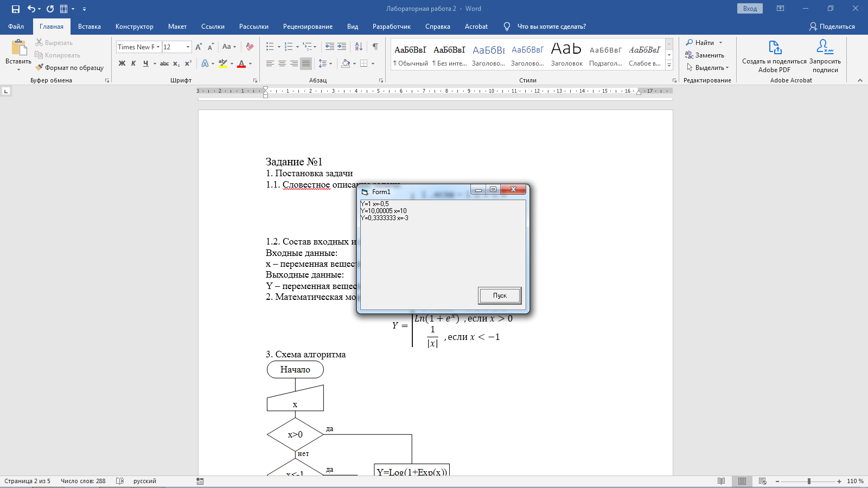
Task: Open the Файл tab
Action: click(x=16, y=26)
